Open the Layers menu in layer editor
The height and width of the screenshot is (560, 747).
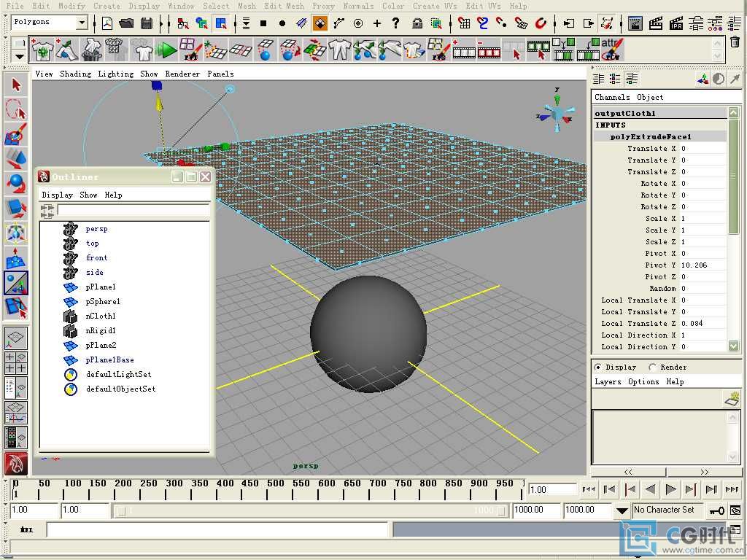(x=608, y=381)
